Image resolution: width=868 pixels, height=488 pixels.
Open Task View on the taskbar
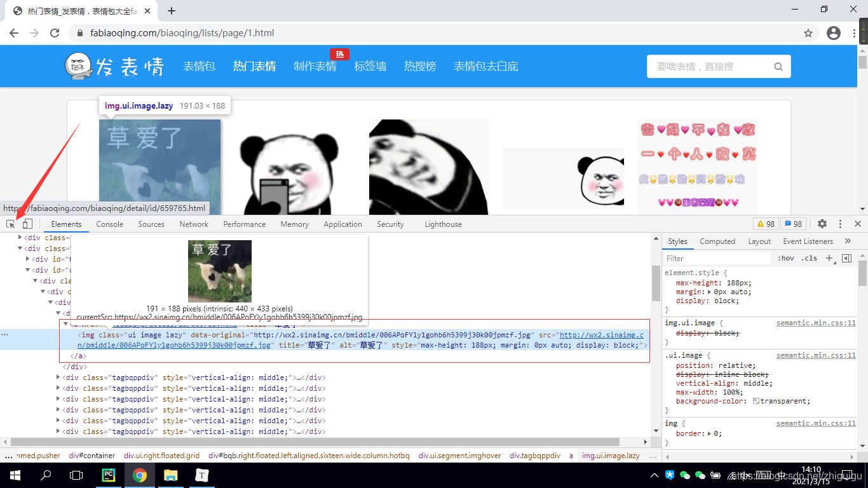[76, 475]
